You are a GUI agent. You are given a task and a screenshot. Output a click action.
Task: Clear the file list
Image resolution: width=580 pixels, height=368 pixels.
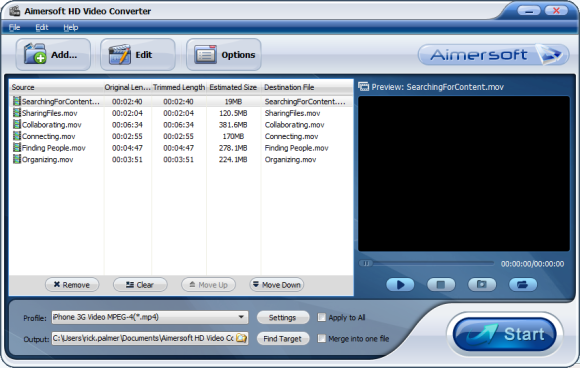(x=140, y=285)
